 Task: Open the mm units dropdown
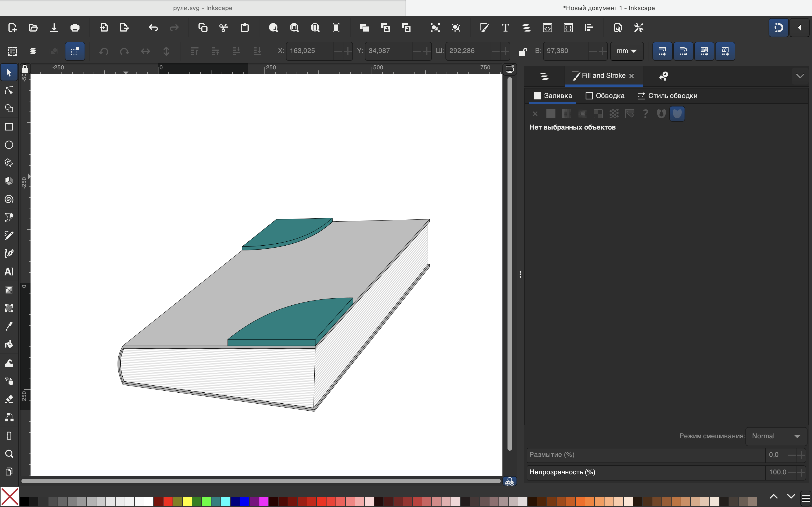[x=626, y=51]
